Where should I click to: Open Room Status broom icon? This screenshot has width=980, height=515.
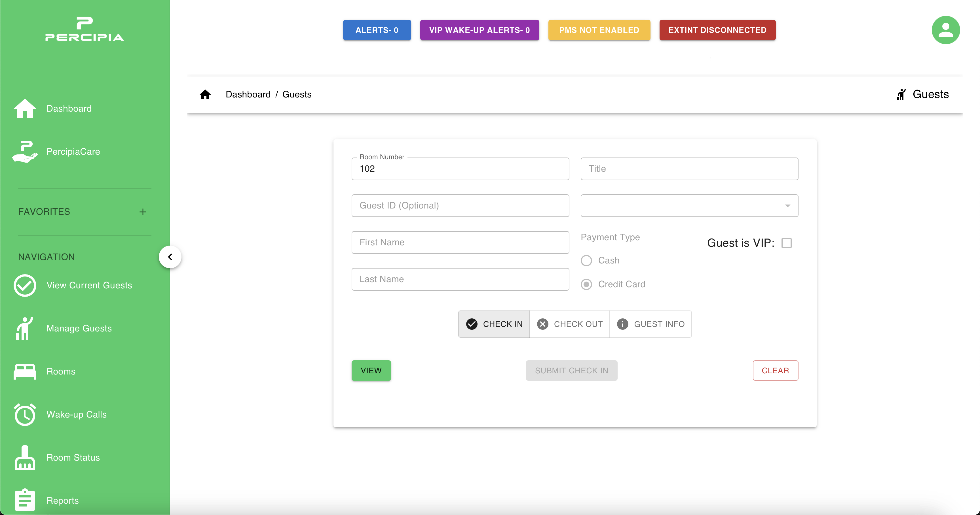(25, 457)
